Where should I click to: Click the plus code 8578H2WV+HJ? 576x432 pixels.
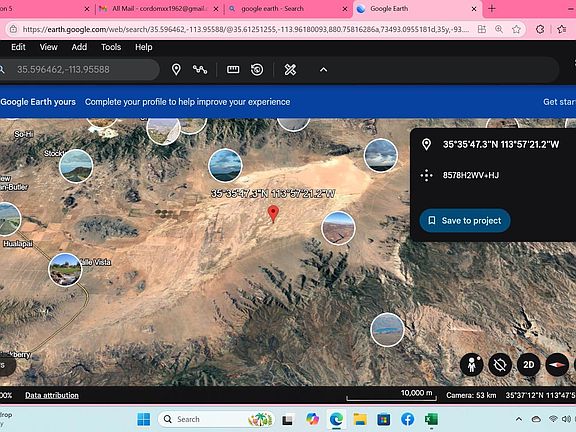point(471,175)
